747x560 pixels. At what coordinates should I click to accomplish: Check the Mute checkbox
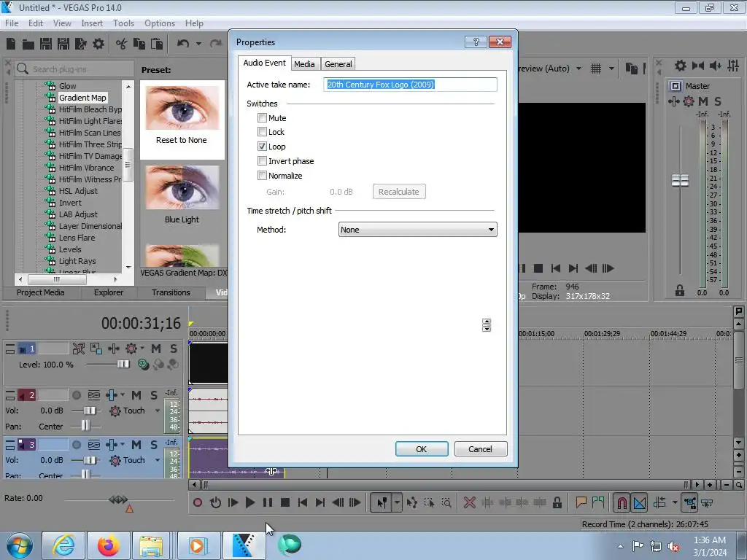pos(262,117)
